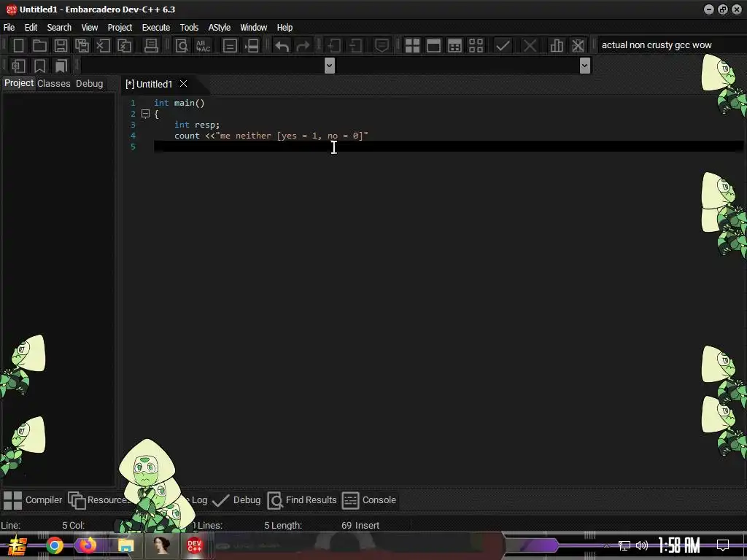This screenshot has width=747, height=560.
Task: Open the Debug bottom panel tab
Action: tap(236, 500)
